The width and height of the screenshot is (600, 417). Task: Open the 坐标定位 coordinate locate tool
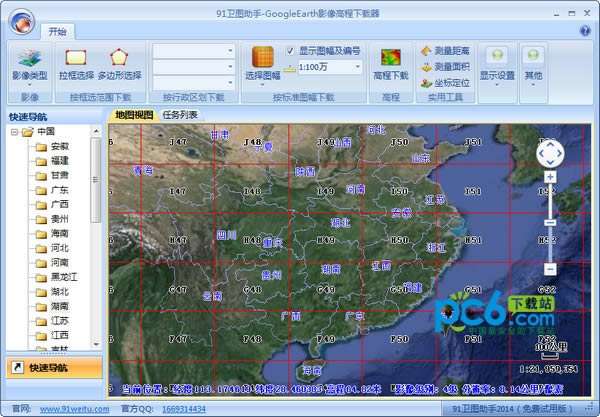[x=446, y=82]
